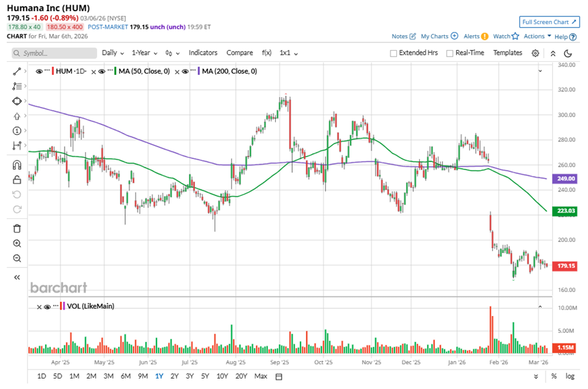Expand the volume pane up chevron
The image size is (588, 389).
click(540, 306)
